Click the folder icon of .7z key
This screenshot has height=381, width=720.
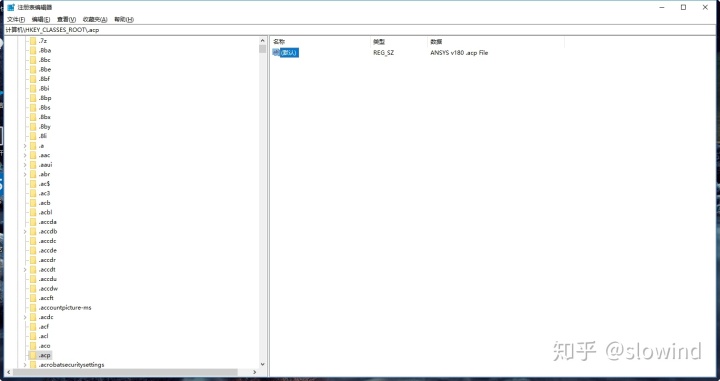(x=33, y=41)
